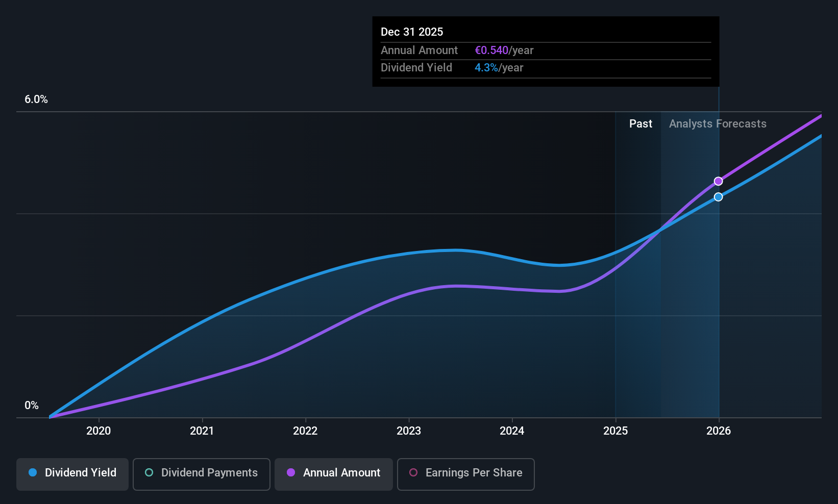
Task: Click the Dec 31 2025 tooltip date
Action: point(412,32)
